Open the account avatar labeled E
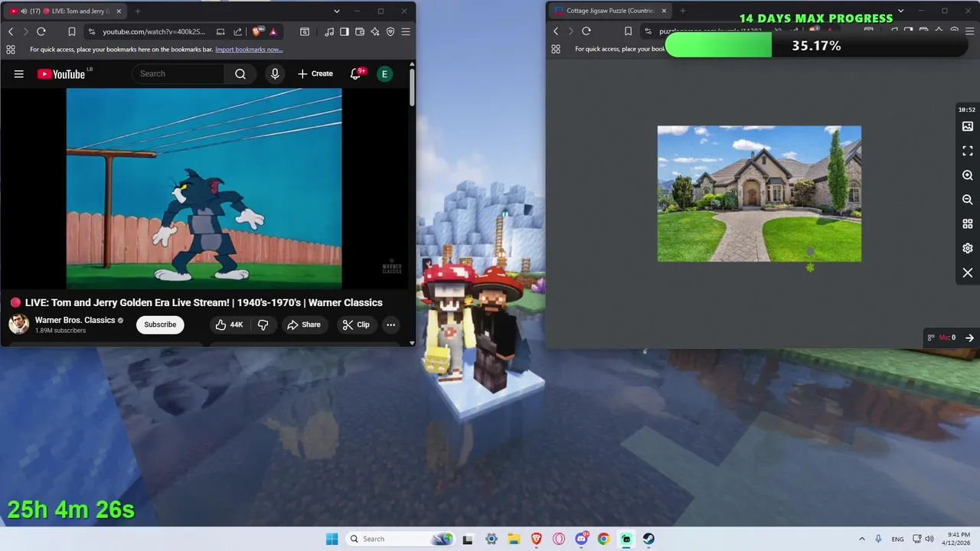 point(384,73)
